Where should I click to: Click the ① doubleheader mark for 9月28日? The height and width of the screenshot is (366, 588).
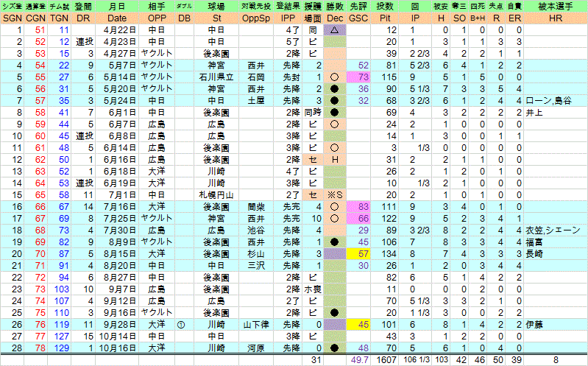coord(181,325)
